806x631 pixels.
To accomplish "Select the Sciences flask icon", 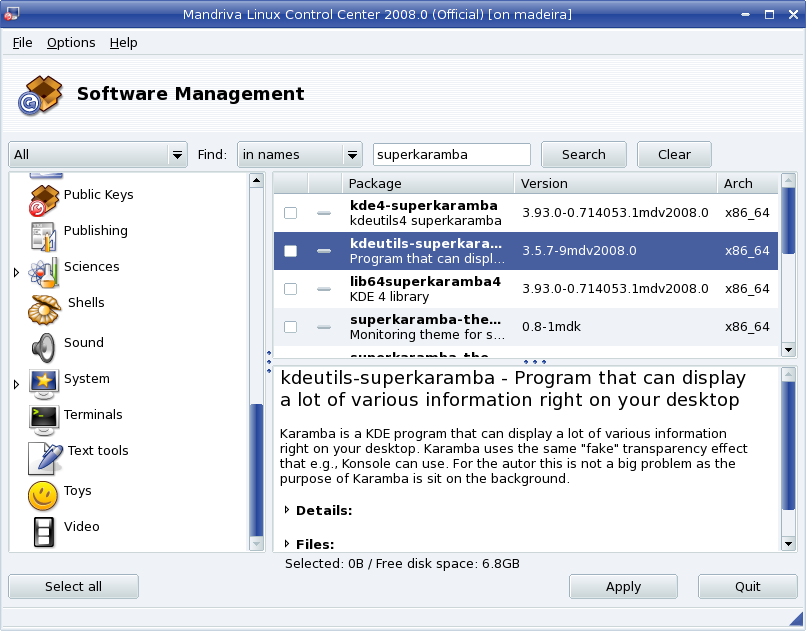I will click(44, 272).
